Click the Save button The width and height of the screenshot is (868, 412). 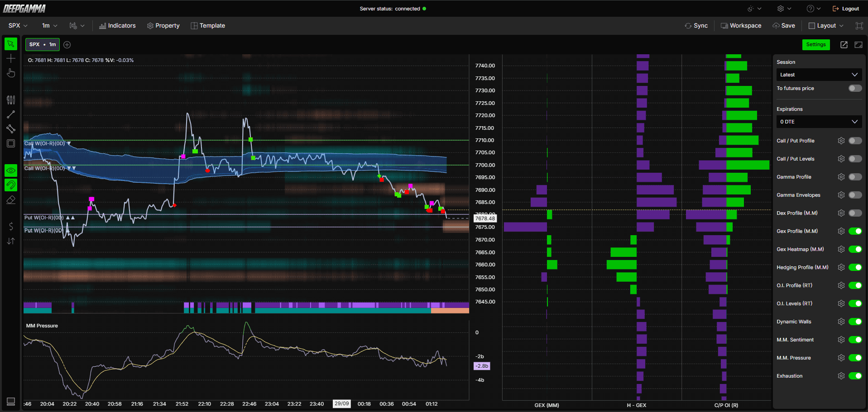pyautogui.click(x=784, y=26)
